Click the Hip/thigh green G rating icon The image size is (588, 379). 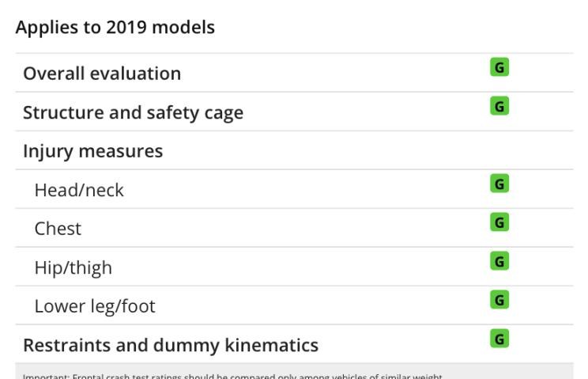click(499, 261)
